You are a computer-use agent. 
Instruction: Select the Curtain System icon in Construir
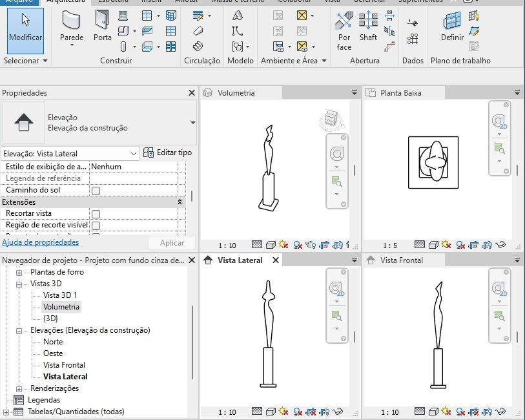[170, 16]
